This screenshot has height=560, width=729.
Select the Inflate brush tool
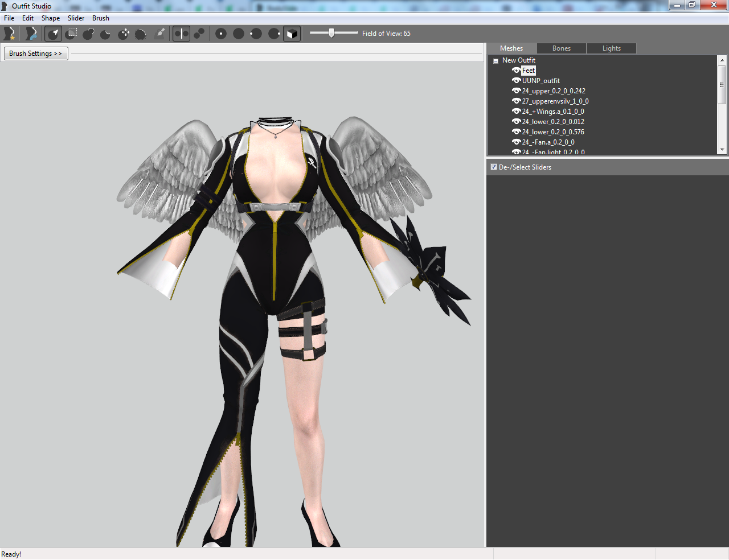[x=88, y=34]
